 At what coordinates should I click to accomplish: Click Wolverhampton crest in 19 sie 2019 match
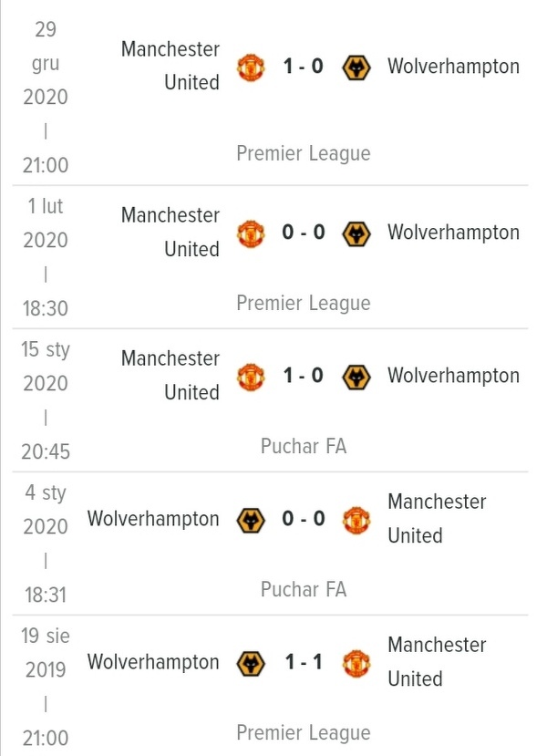coord(251,663)
